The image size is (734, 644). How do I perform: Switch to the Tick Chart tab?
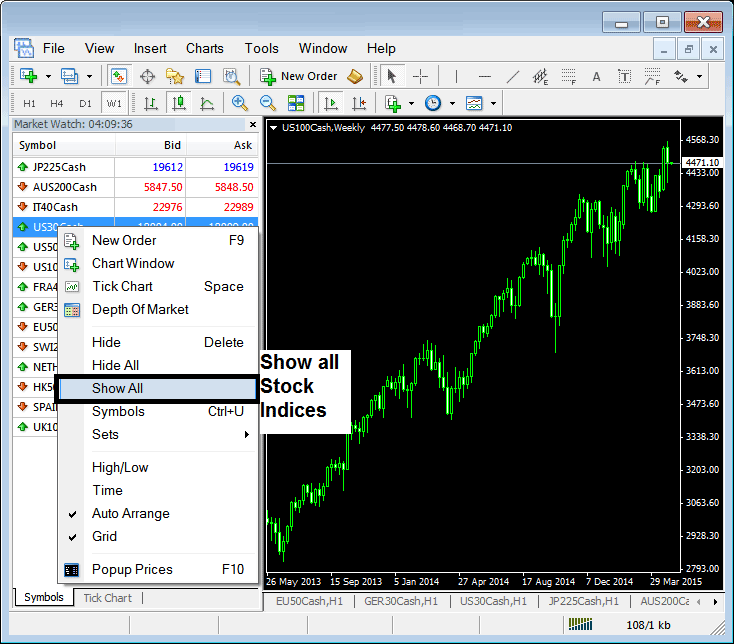pos(107,598)
